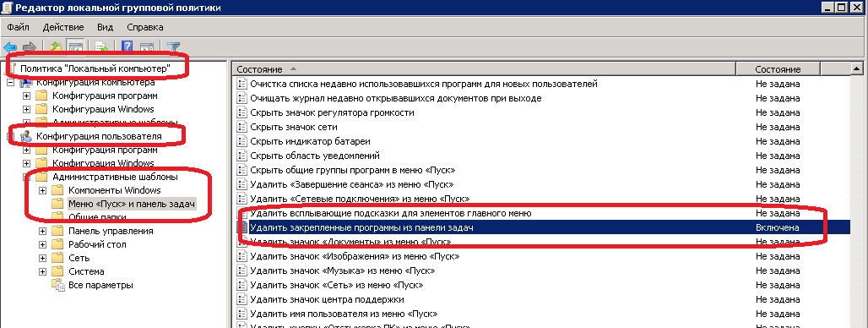868x328 pixels.
Task: Select 'Удалить закрепленные программы из панели задач'
Action: pyautogui.click(x=361, y=227)
